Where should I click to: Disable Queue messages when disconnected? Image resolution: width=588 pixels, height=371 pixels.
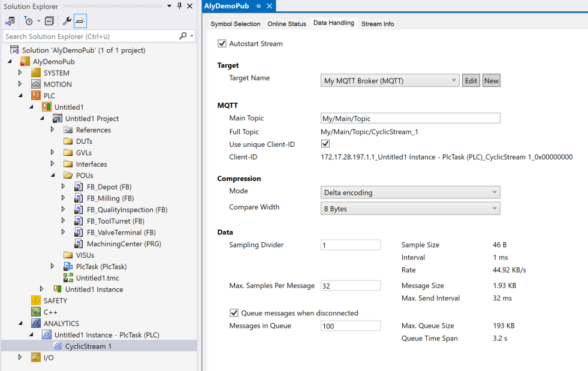point(234,313)
